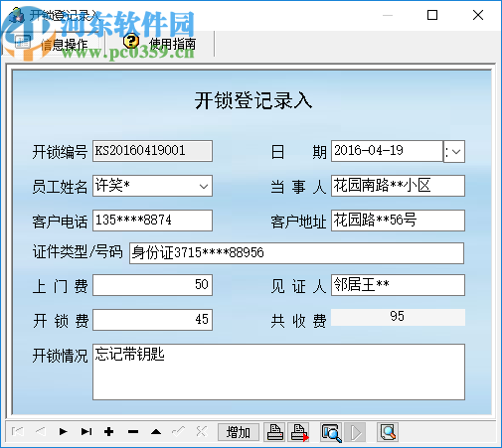Click the yellow question mark help icon

point(131,42)
